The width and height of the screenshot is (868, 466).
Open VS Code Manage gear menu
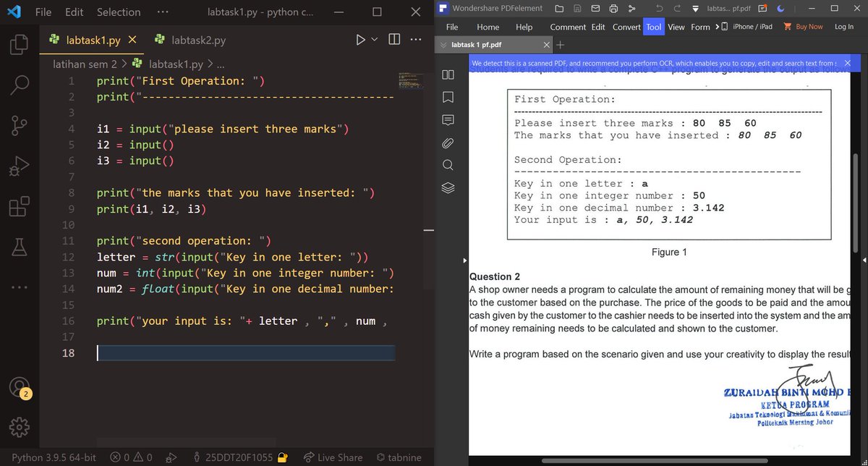[x=19, y=426]
